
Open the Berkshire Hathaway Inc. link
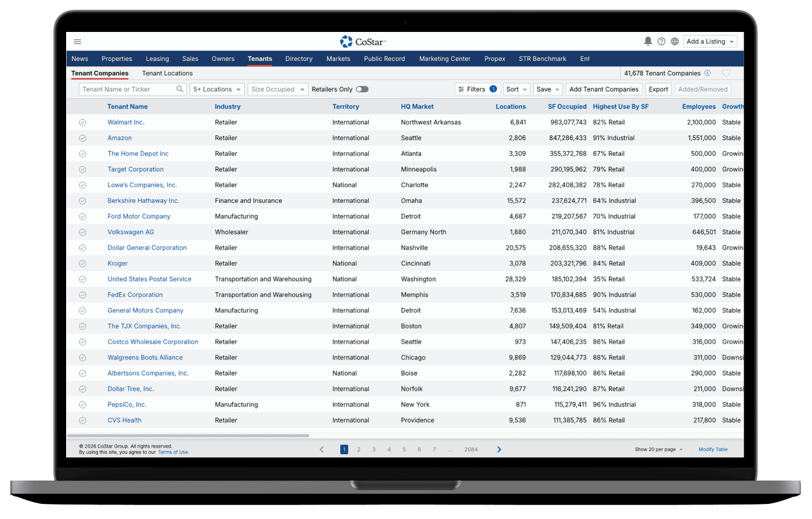[143, 201]
